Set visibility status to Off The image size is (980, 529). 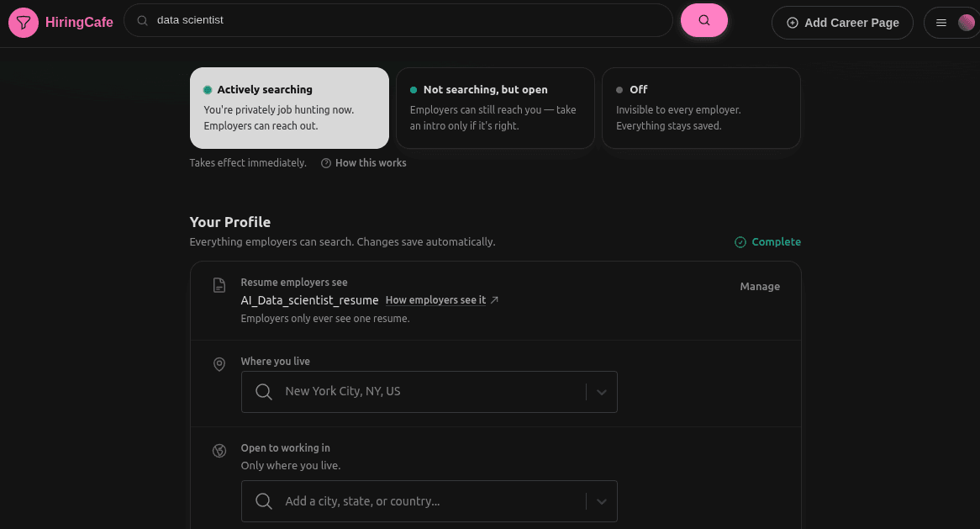pyautogui.click(x=701, y=108)
